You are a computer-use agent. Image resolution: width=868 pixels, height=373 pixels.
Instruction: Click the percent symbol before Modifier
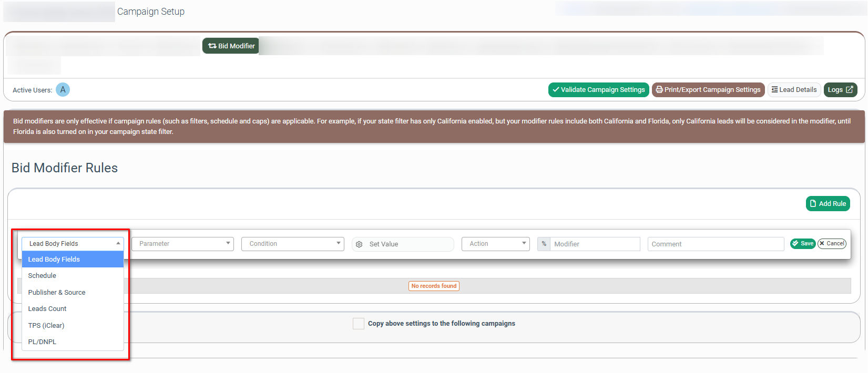(544, 244)
